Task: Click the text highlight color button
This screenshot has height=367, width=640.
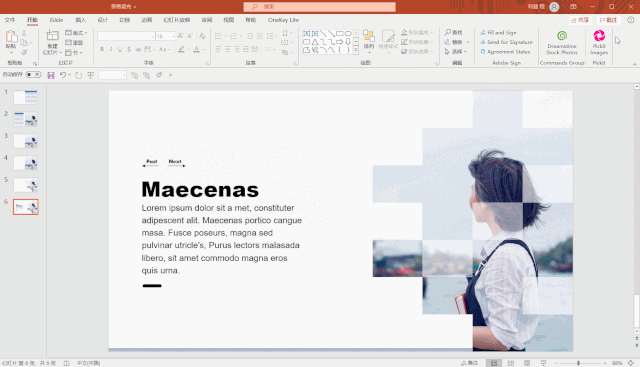Action: click(181, 49)
